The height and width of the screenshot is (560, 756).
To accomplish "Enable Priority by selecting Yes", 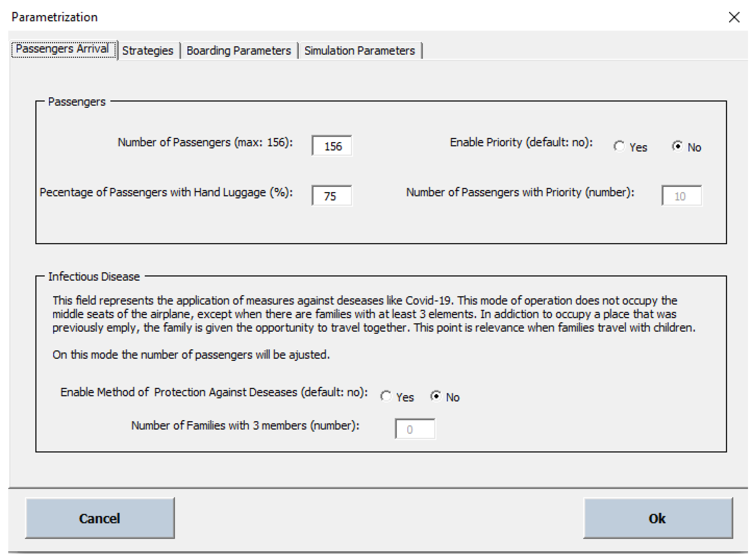I will click(x=619, y=146).
